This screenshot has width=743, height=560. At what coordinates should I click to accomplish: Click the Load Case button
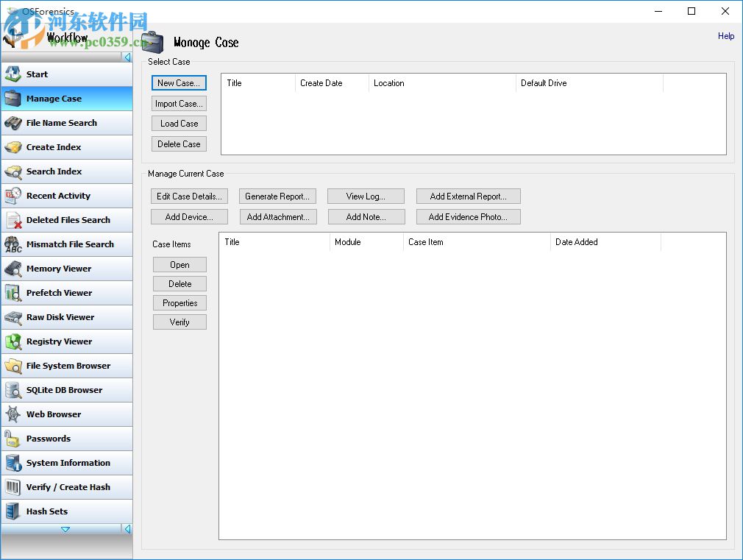coord(179,124)
